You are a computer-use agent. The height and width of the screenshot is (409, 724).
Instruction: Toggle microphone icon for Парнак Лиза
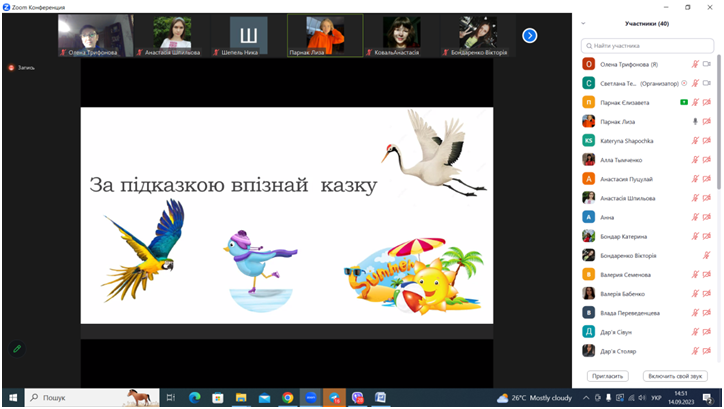tap(693, 121)
